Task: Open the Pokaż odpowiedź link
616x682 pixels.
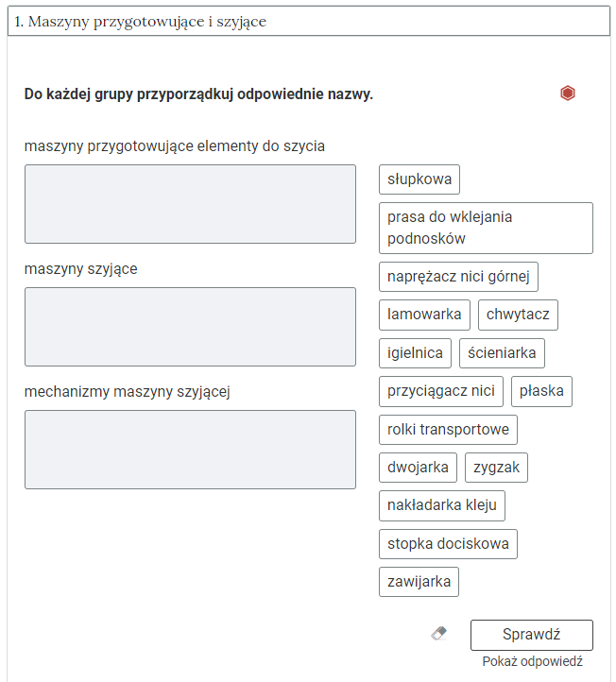Action: click(532, 662)
